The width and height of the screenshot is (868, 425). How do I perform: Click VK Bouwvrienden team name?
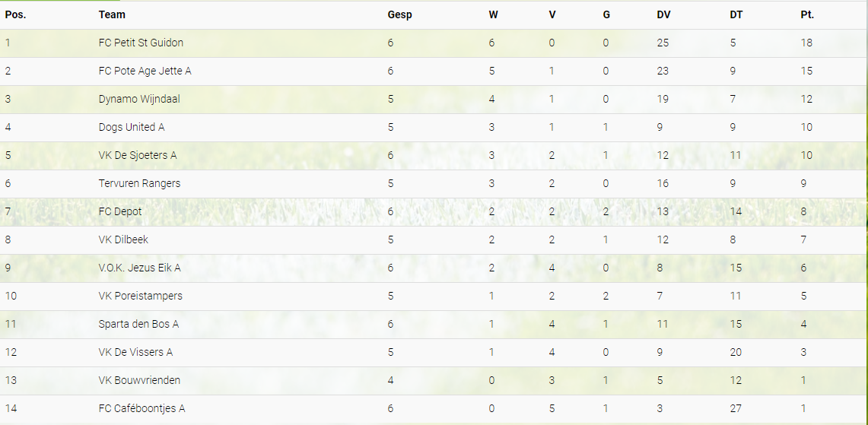click(139, 380)
